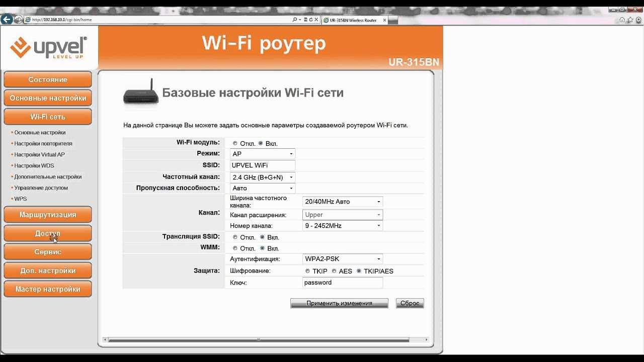Open the Режим dropdown (AP)

[x=263, y=154]
